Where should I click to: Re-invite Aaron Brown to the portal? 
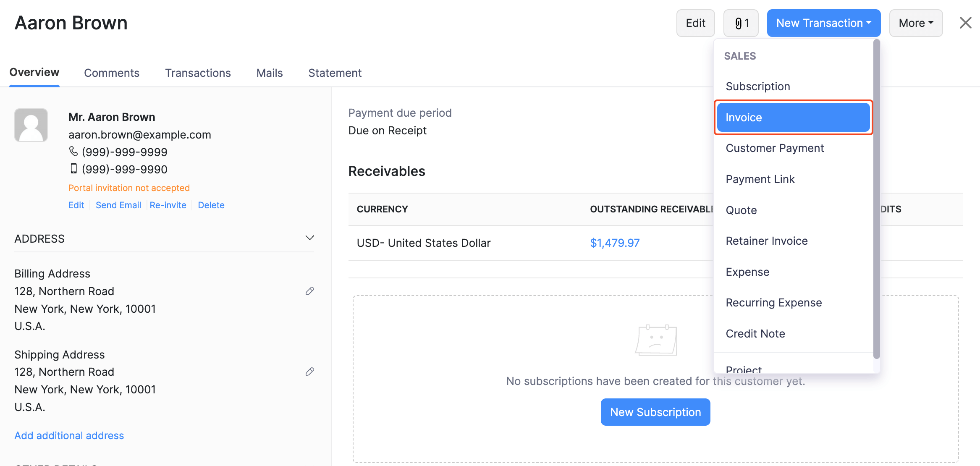pyautogui.click(x=168, y=205)
